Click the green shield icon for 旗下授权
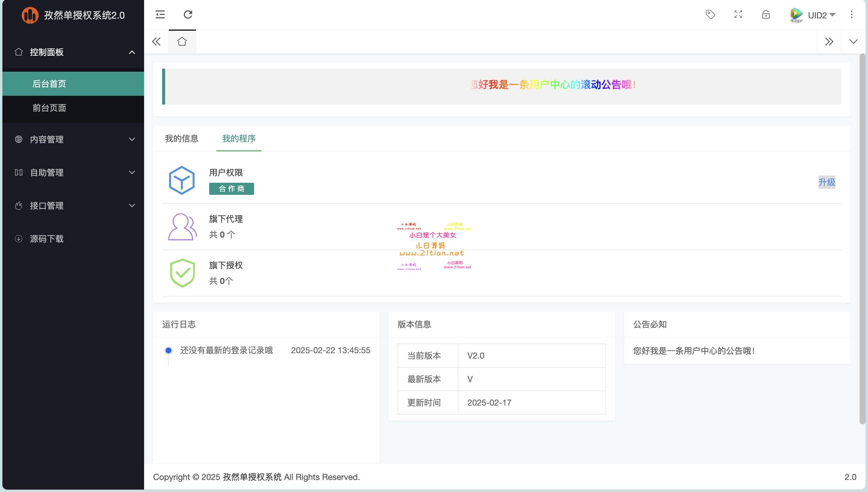Viewport: 868px width, 492px height. pyautogui.click(x=182, y=273)
